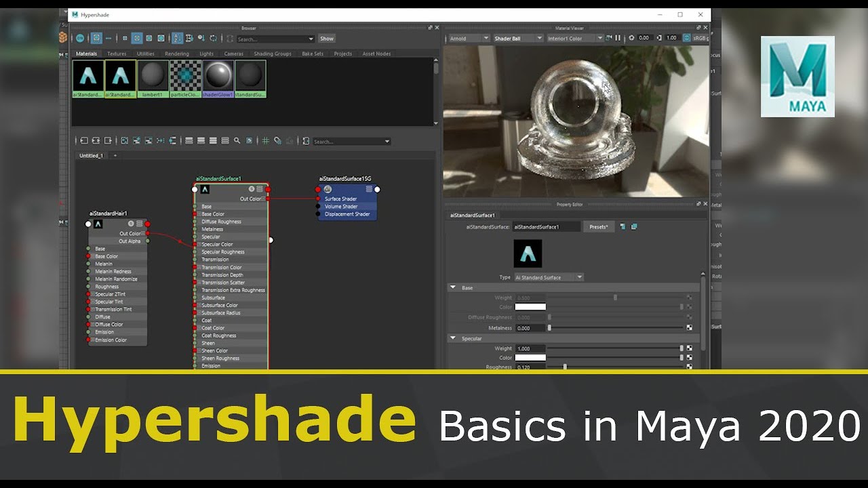Screen dimensions: 868x488
Task: Toggle the ON/OFF swatch generation icon in Browser
Action: [80, 39]
